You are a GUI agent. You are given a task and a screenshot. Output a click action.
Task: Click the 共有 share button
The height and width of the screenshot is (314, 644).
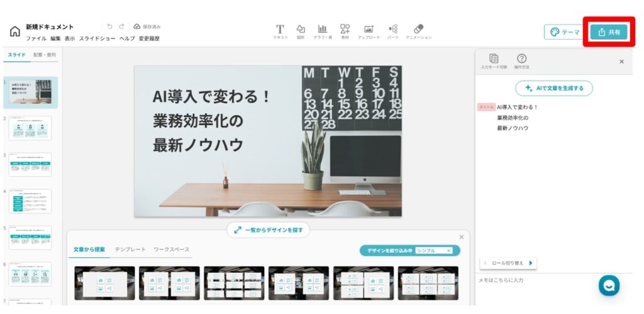[608, 32]
